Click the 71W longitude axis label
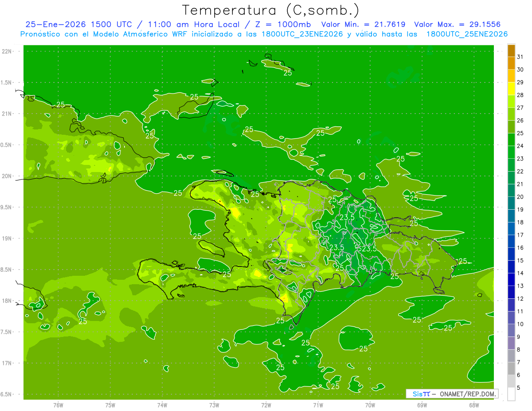 [x=318, y=405]
